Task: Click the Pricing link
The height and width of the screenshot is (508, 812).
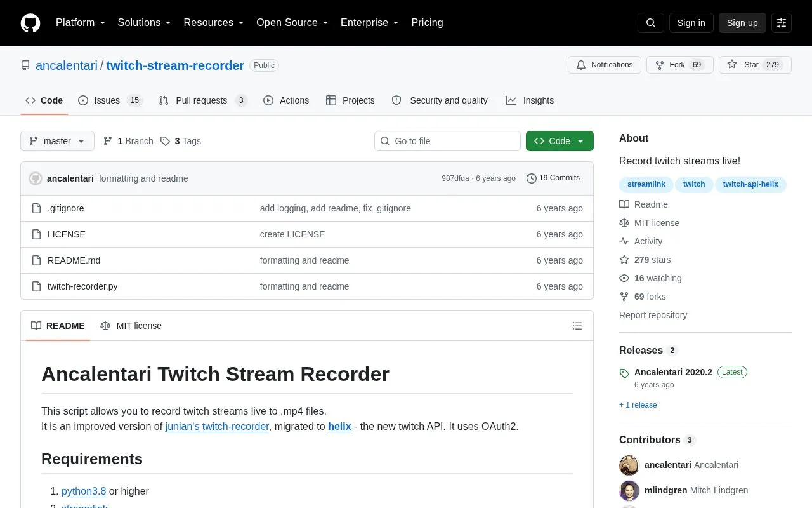Action: tap(427, 23)
